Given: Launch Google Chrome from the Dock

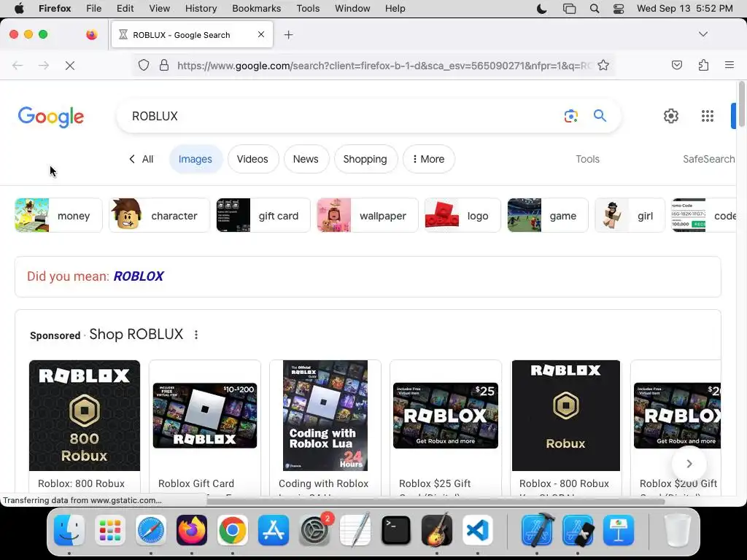Looking at the screenshot, I should (233, 529).
